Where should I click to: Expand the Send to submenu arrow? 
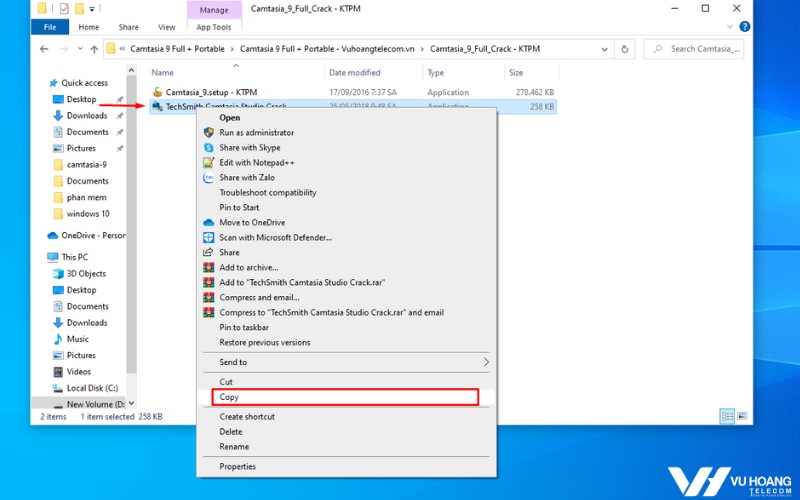[x=486, y=362]
